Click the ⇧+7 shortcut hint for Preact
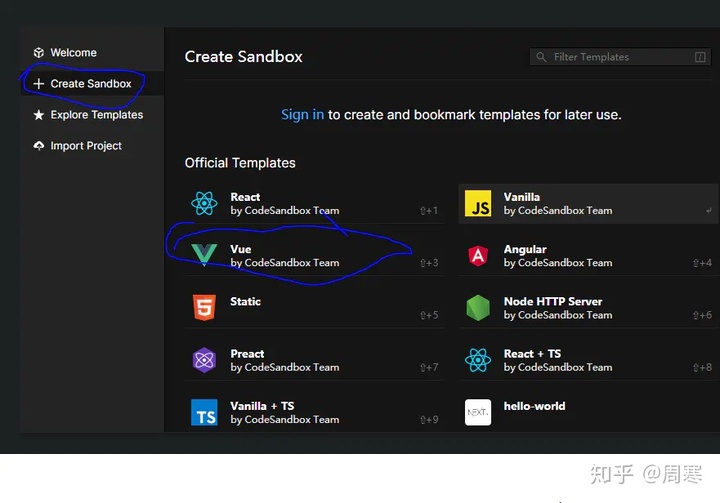Image resolution: width=720 pixels, height=503 pixels. [x=429, y=368]
